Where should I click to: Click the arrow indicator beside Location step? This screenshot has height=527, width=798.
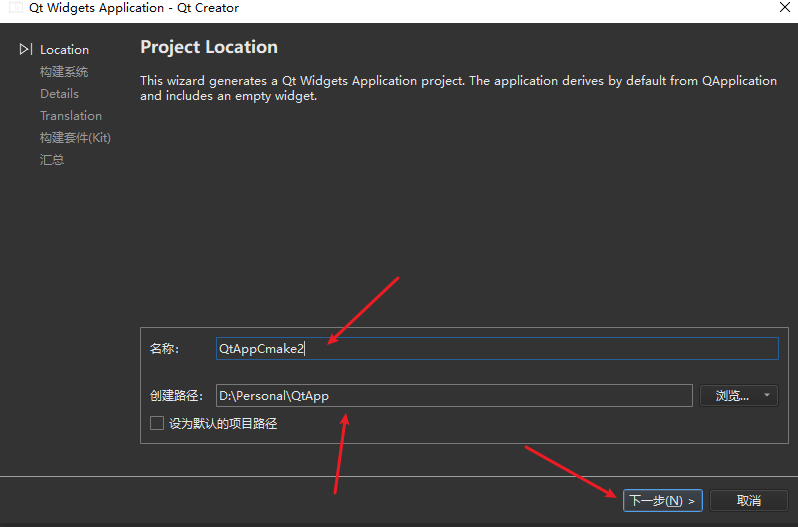25,49
